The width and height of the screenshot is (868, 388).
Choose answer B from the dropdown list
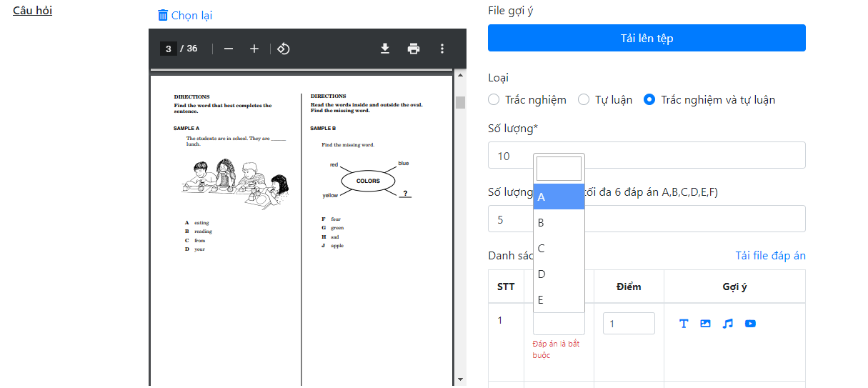tap(559, 223)
